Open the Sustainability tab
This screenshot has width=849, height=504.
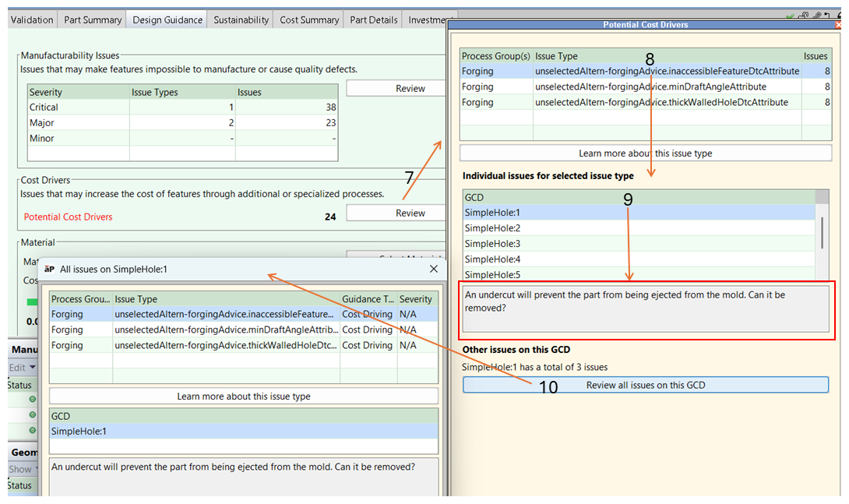[x=241, y=19]
